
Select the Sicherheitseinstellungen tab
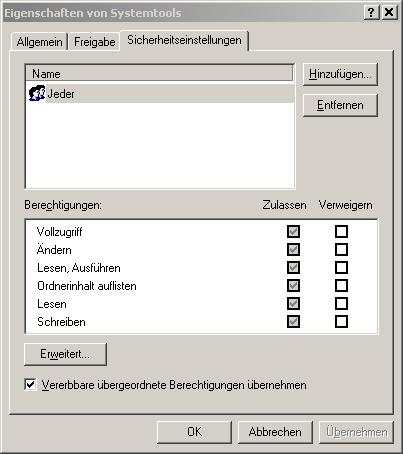[x=184, y=40]
